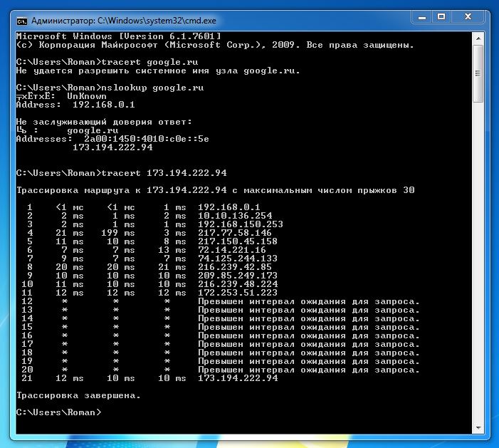The image size is (499, 448).
Task: Click the 'UnKnown' server name line
Action: pos(61,96)
